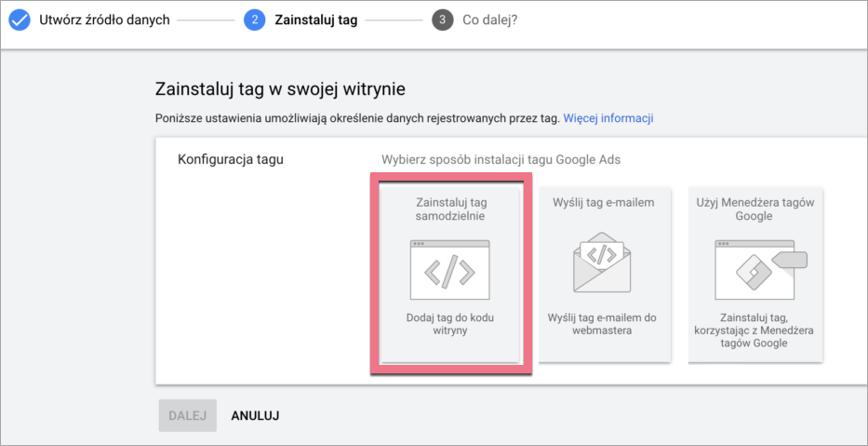
Task: Choose 'Wyślij tag e-mailem' card title
Action: coord(603,202)
